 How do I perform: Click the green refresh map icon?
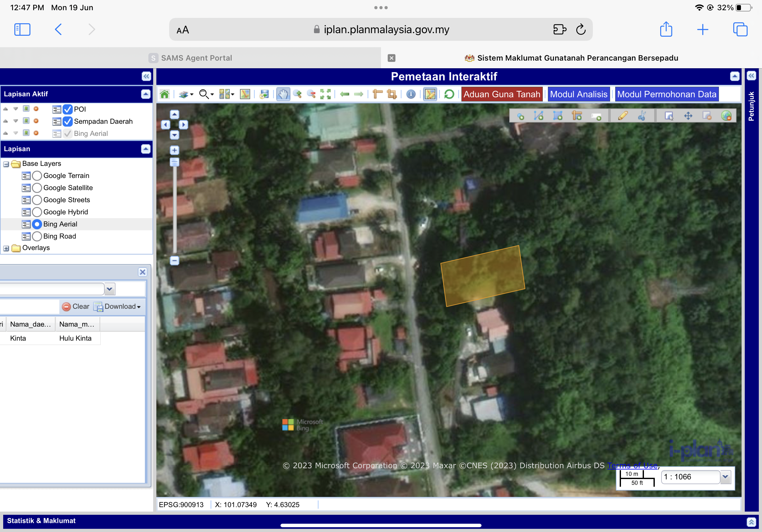[449, 94]
